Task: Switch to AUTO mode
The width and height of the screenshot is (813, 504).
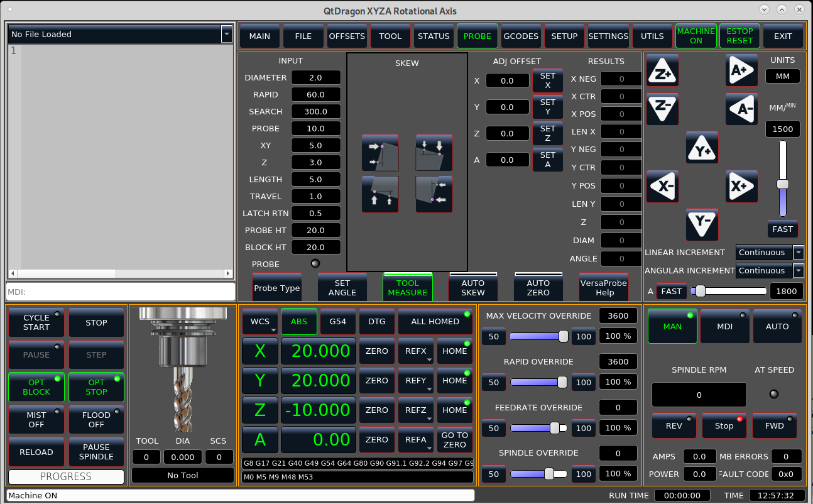Action: tap(777, 326)
